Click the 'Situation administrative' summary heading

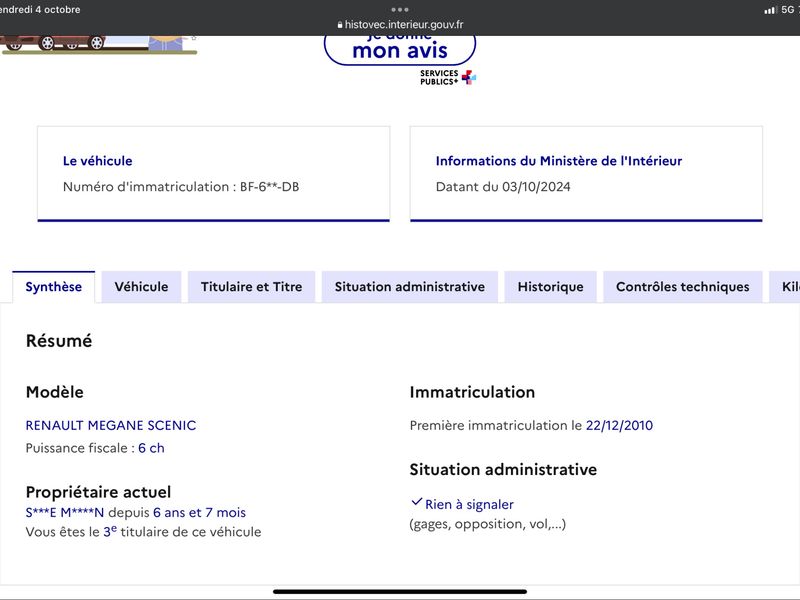(x=503, y=469)
